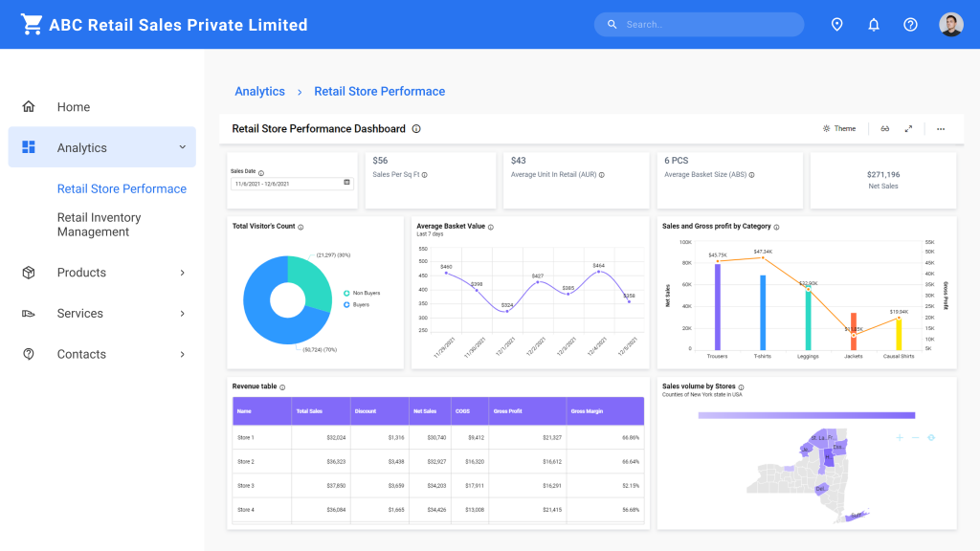980x551 pixels.
Task: Expand the dashboard to fullscreen view
Action: (907, 128)
